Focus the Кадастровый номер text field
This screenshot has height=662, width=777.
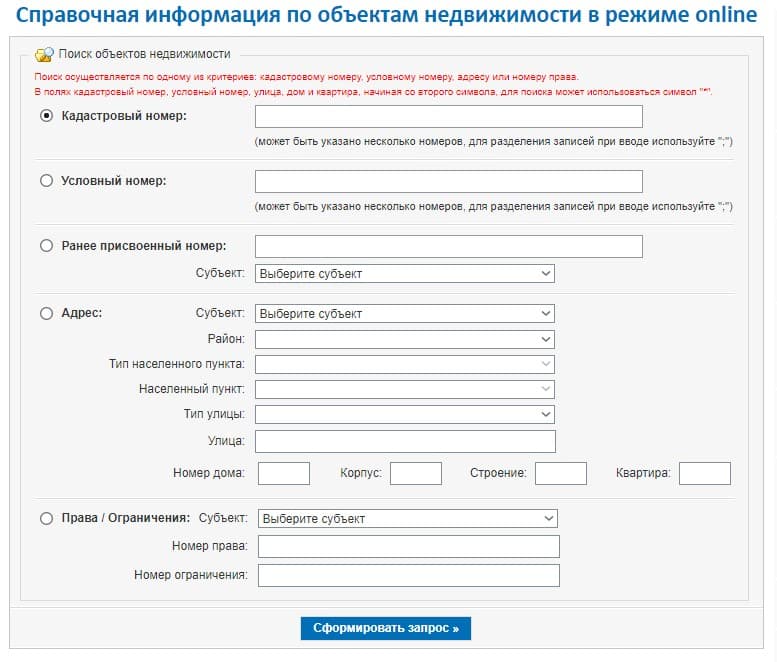(x=448, y=117)
